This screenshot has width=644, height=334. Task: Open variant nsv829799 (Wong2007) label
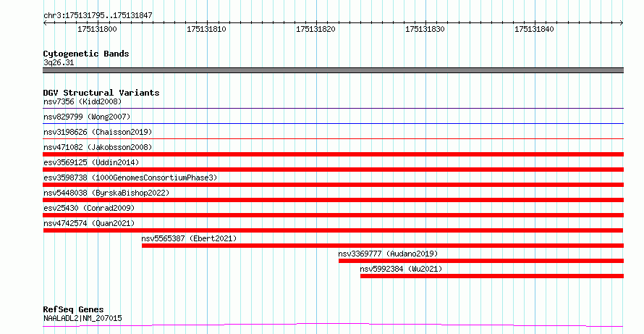pyautogui.click(x=87, y=117)
